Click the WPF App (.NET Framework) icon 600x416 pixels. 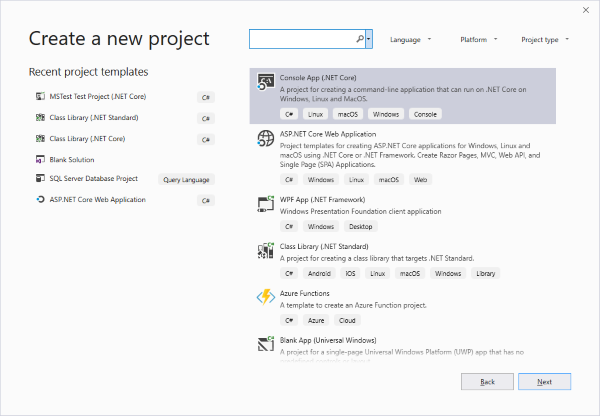point(266,204)
